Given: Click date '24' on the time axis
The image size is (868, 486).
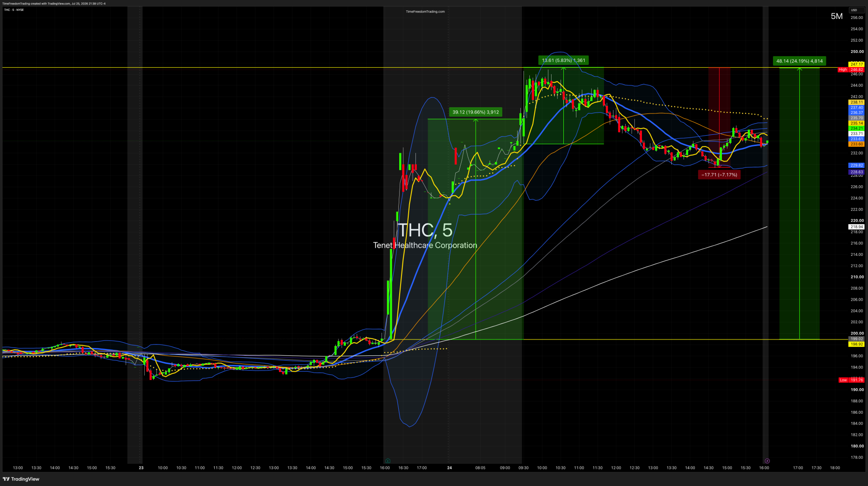Looking at the screenshot, I should click(449, 468).
